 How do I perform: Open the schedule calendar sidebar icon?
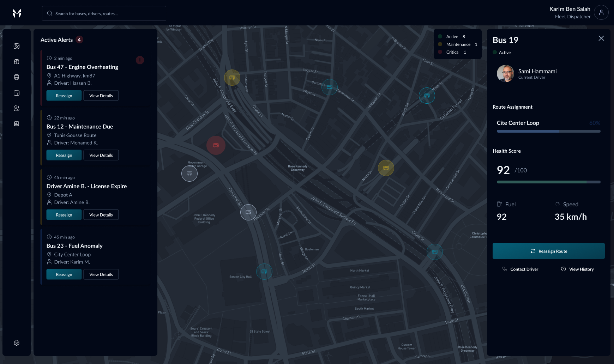click(17, 93)
